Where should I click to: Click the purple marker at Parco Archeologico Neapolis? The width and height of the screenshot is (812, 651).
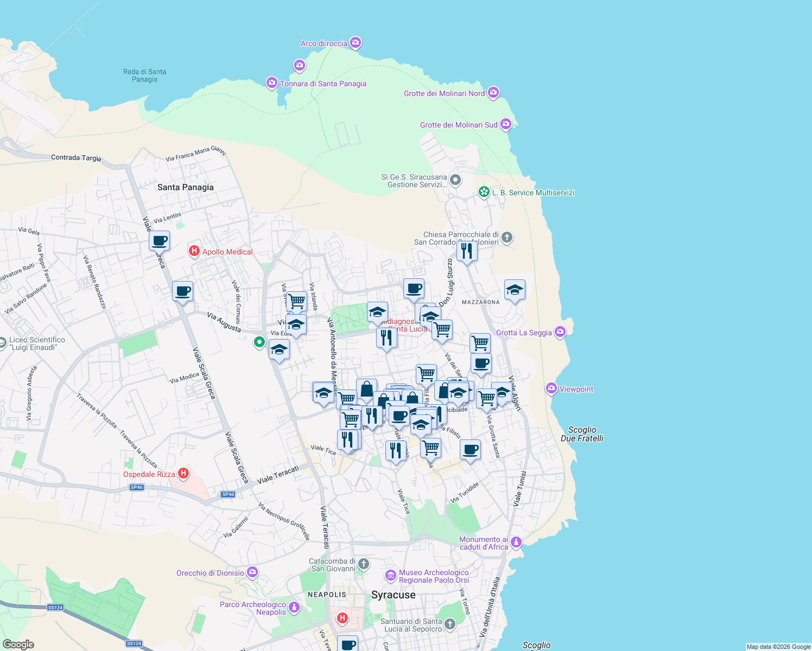tap(294, 608)
